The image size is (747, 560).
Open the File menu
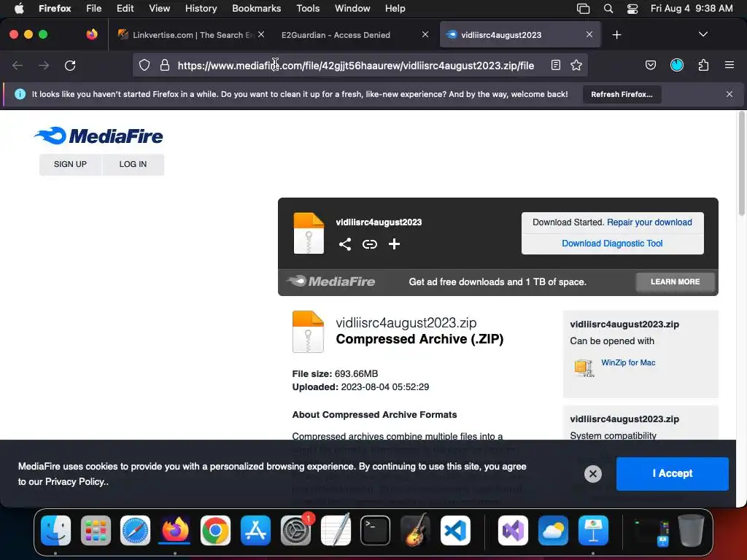[93, 8]
